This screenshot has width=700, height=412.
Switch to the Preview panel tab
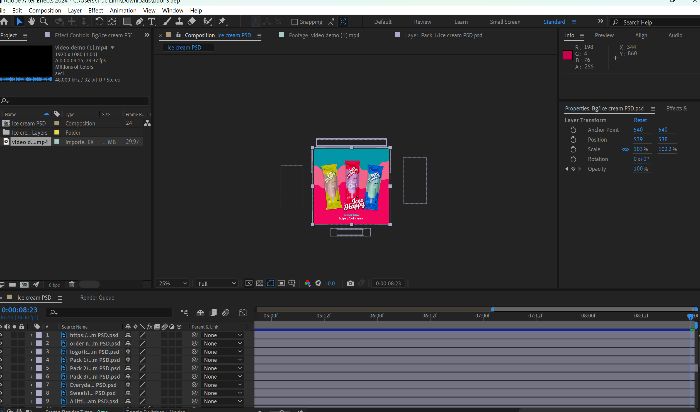click(x=604, y=35)
